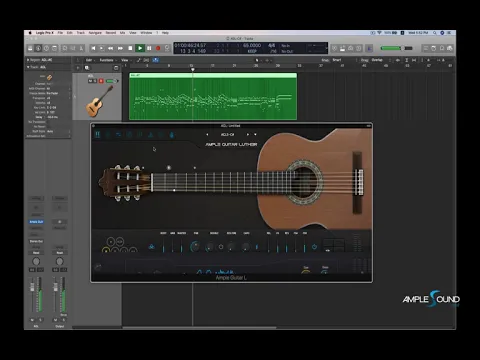Open the tracks area Functions menu
The width and height of the screenshot is (480, 360).
[107, 60]
